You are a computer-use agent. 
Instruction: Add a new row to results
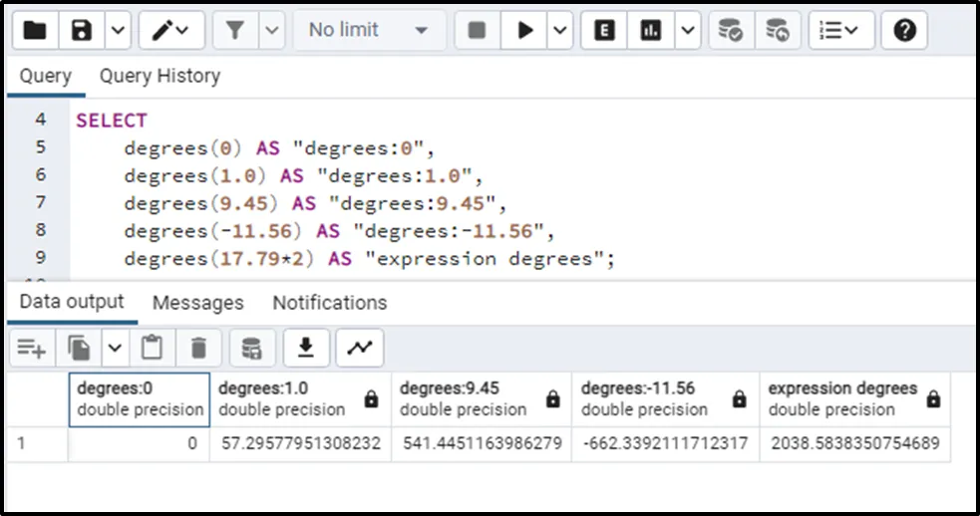coord(31,348)
